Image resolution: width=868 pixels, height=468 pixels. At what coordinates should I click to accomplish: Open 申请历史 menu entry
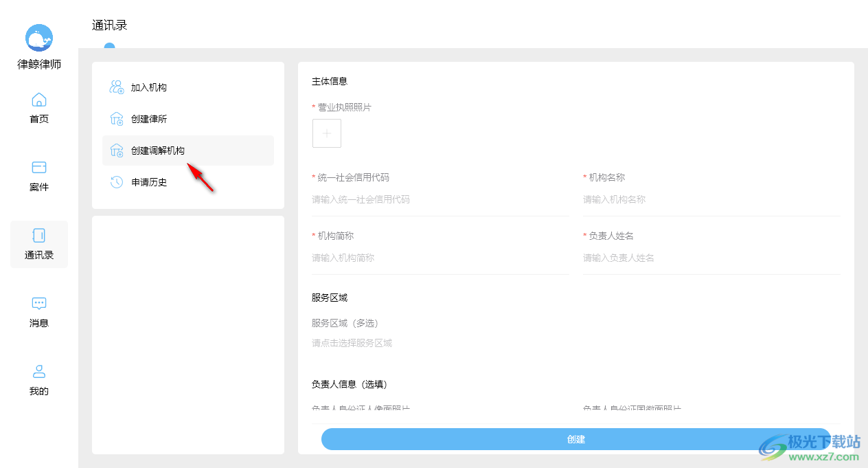click(149, 182)
